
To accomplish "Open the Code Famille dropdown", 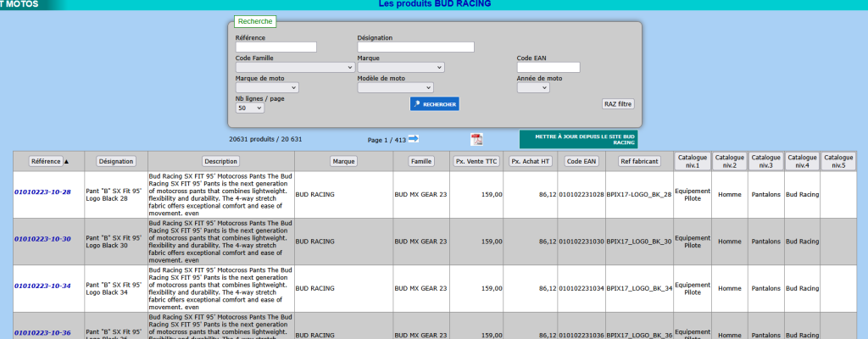I will point(295,68).
